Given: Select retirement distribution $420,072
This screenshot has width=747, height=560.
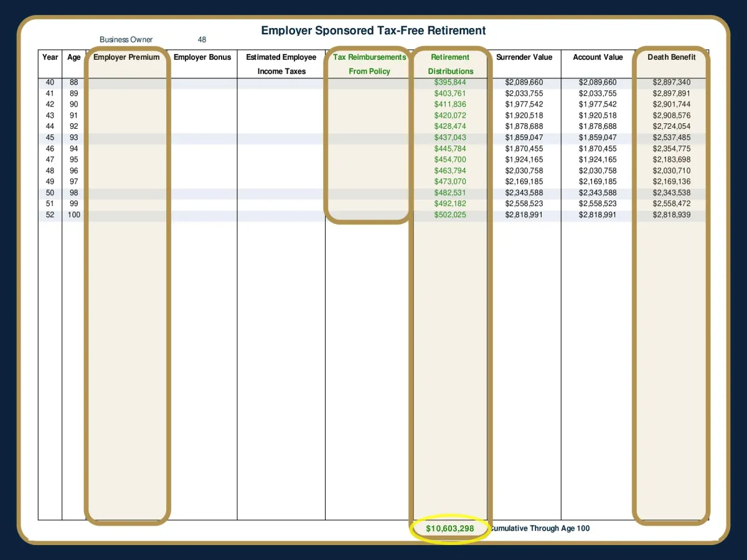Looking at the screenshot, I should pyautogui.click(x=450, y=116).
